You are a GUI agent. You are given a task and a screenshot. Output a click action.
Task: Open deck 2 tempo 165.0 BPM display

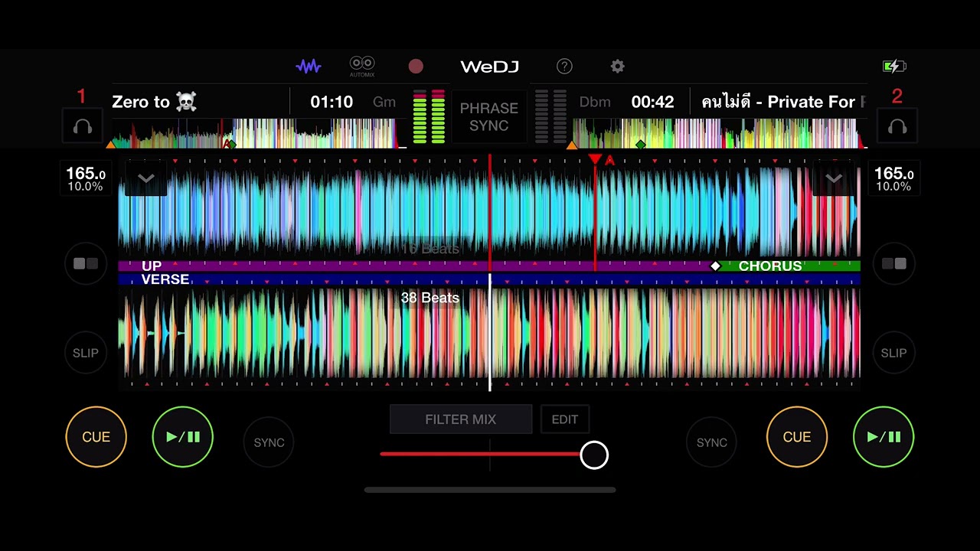(893, 179)
